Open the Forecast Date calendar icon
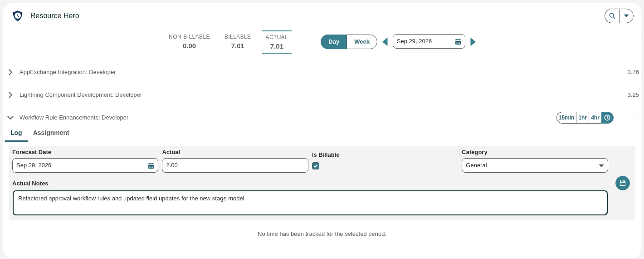Image resolution: width=644 pixels, height=259 pixels. pyautogui.click(x=151, y=166)
